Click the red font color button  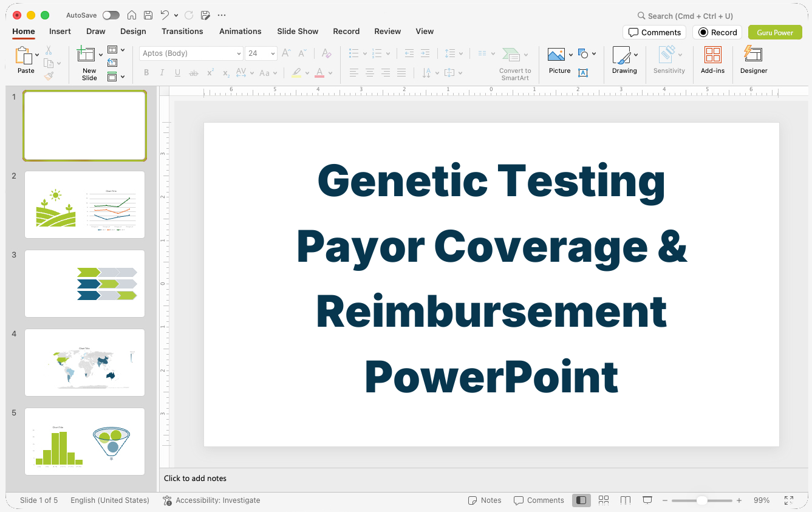pos(319,73)
